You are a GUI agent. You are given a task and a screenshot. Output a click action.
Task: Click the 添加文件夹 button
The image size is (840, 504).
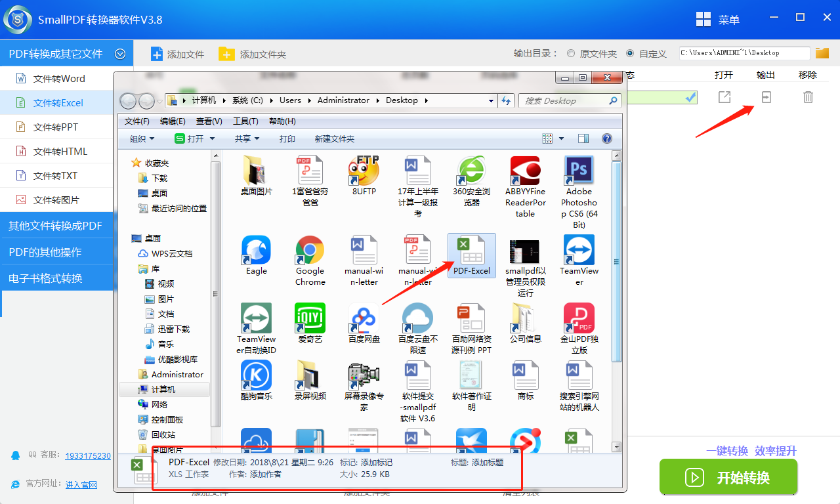click(x=253, y=54)
